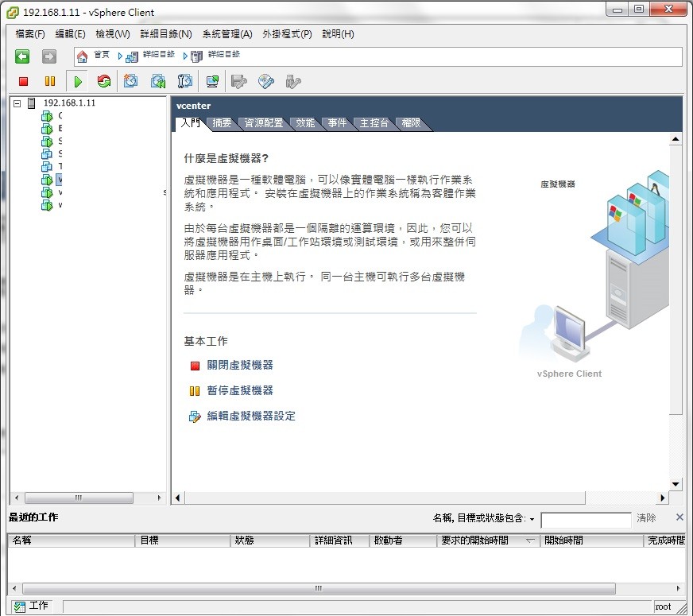
Task: Collapse the 192.168.1.11 tree node
Action: coord(17,103)
